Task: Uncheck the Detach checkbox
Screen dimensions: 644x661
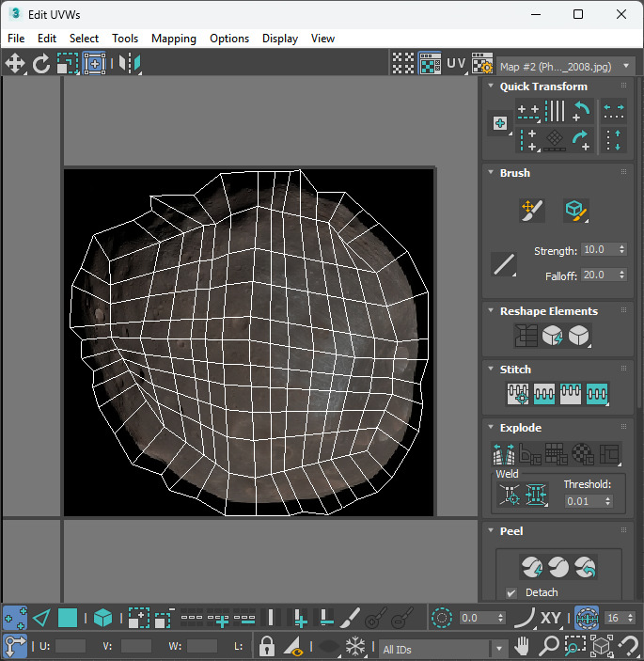Action: tap(511, 592)
